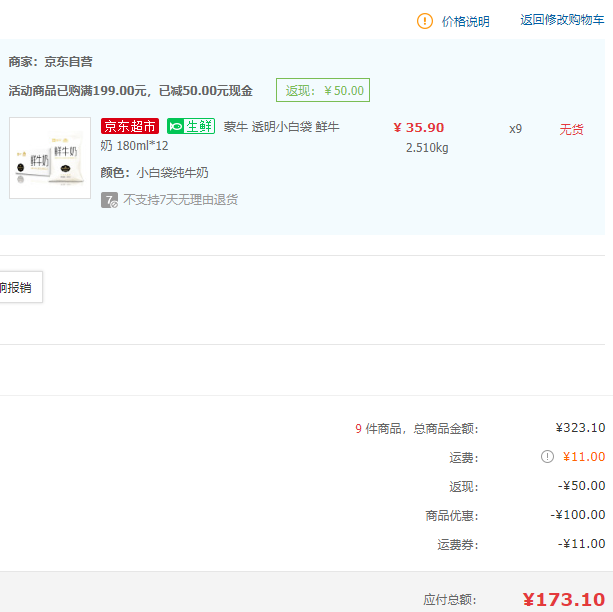613x612 pixels.
Task: Click the 无货 out-of-stock status
Action: pyautogui.click(x=571, y=129)
